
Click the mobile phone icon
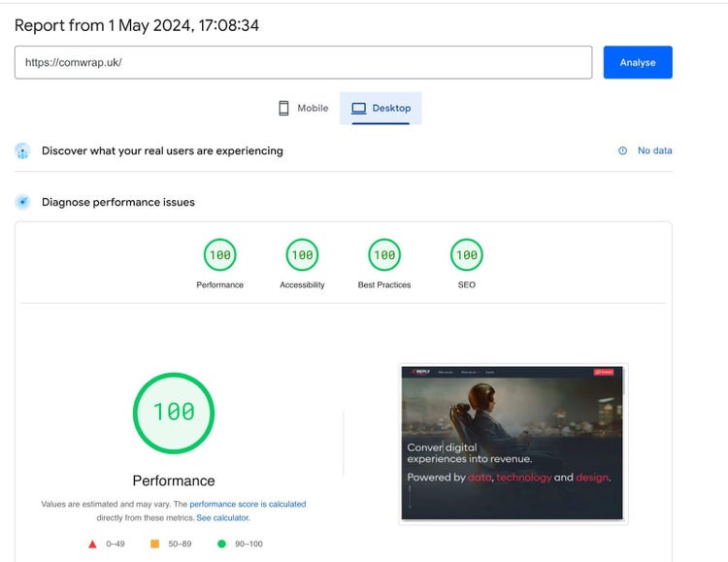click(283, 108)
